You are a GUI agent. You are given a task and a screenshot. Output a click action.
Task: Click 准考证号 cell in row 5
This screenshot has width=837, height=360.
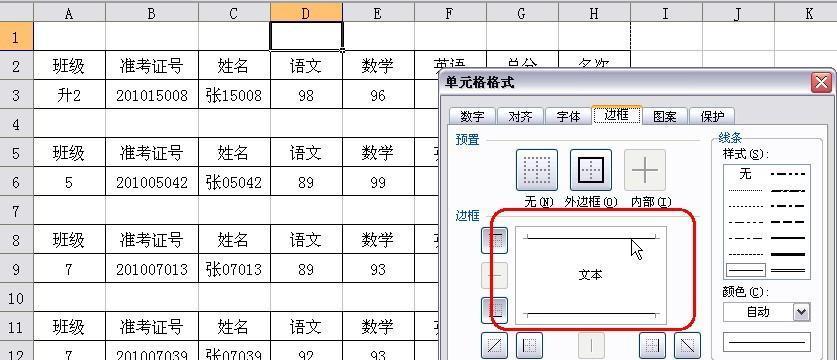[x=152, y=153]
